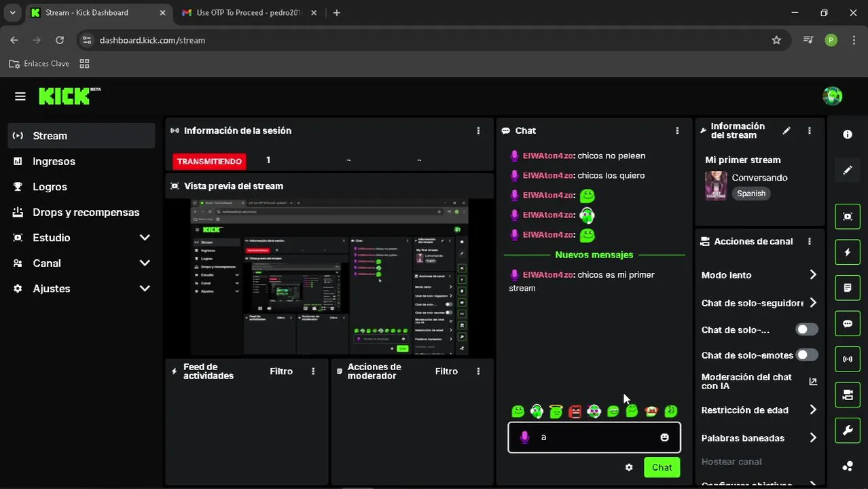Open the user avatar menu at top right
The width and height of the screenshot is (868, 489).
click(832, 96)
